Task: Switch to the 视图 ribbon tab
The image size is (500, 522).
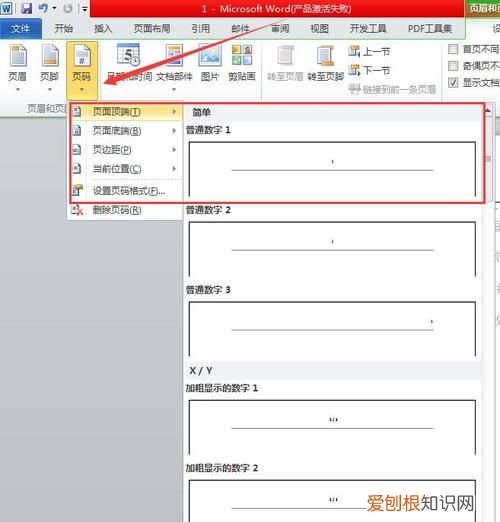Action: pyautogui.click(x=320, y=29)
